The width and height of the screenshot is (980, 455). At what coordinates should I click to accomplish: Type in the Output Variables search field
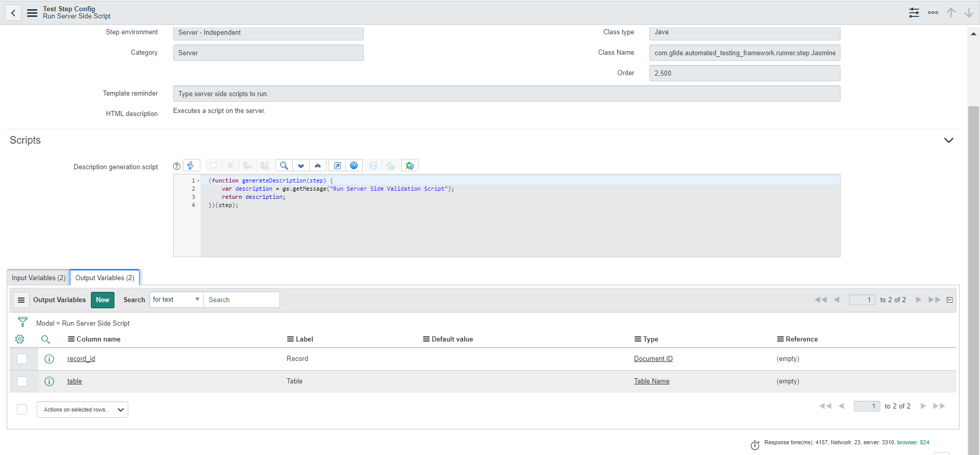[x=241, y=300]
